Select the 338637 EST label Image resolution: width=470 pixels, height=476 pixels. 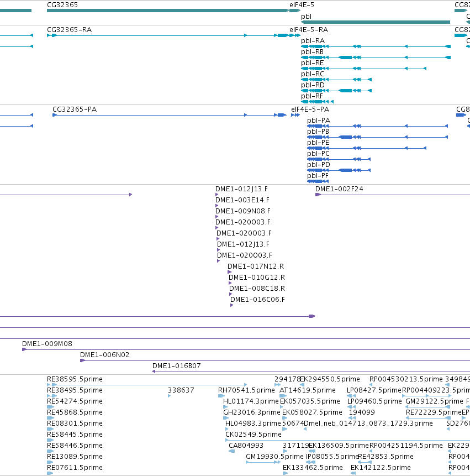(x=181, y=390)
